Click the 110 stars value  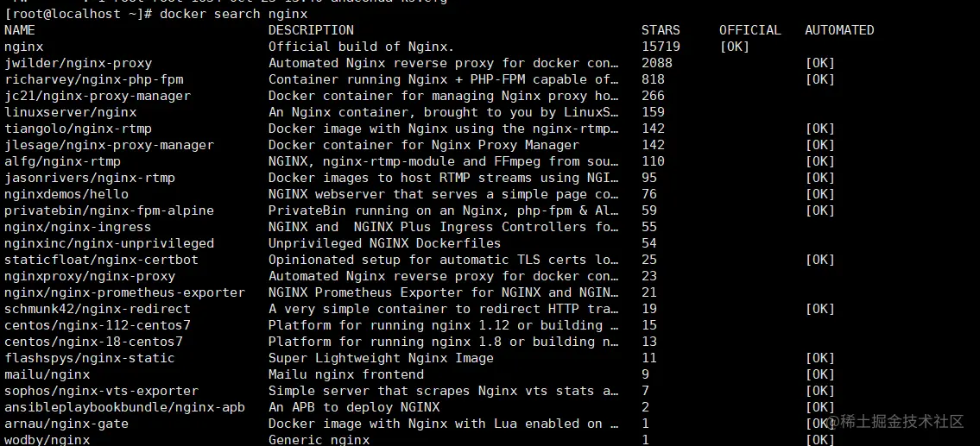tap(653, 161)
